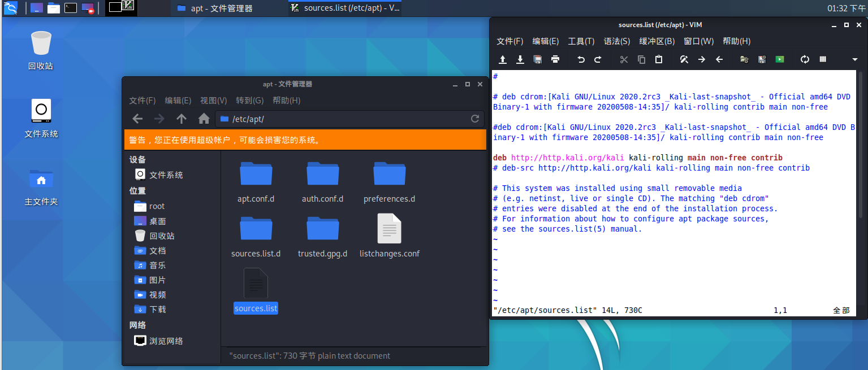Open the Kali applications menu

[11, 8]
